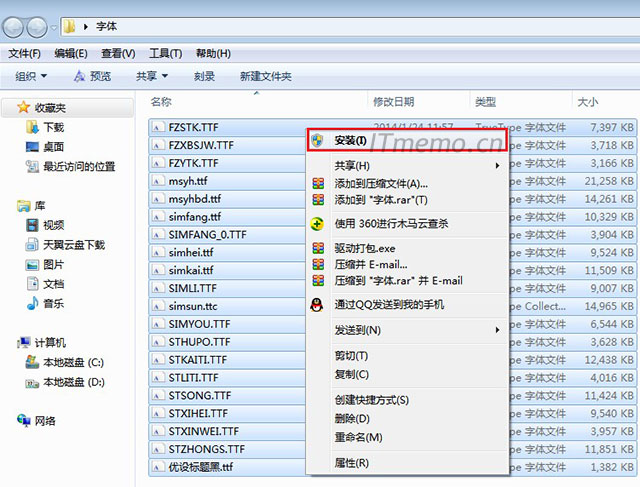Screen dimensions: 640x487
Task: Select file FZXBSJW.TTF
Action: point(201,145)
